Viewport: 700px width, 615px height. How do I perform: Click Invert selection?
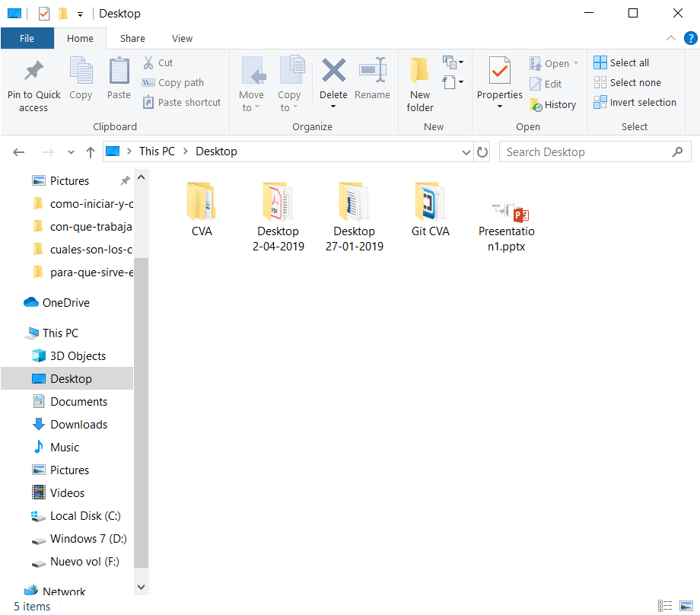coord(635,102)
